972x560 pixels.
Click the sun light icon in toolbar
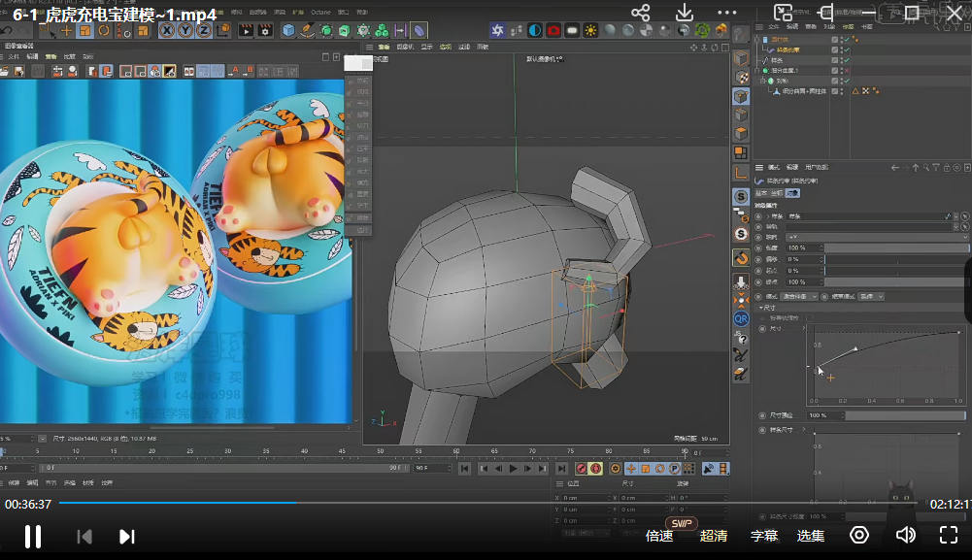click(x=590, y=30)
